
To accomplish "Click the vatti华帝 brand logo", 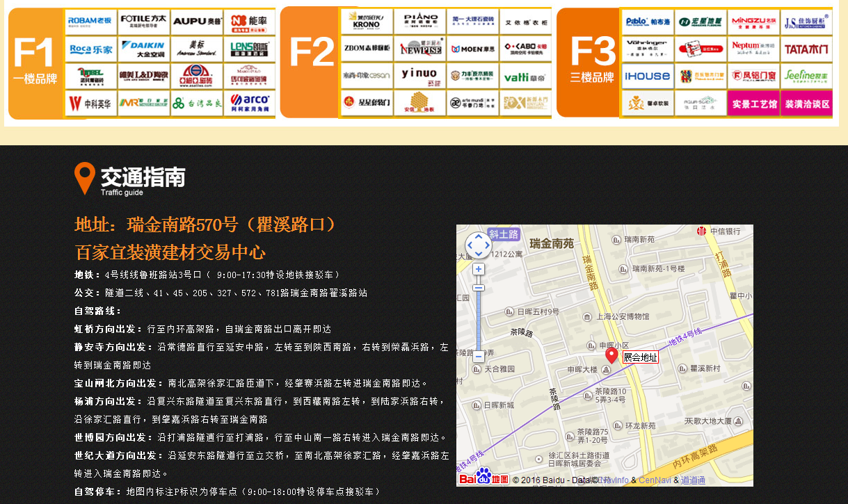I will [x=526, y=76].
